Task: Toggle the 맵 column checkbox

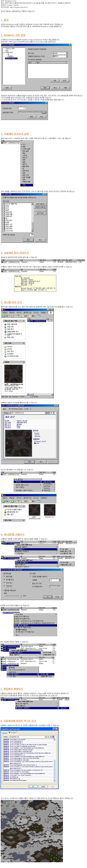Action: point(4,218)
